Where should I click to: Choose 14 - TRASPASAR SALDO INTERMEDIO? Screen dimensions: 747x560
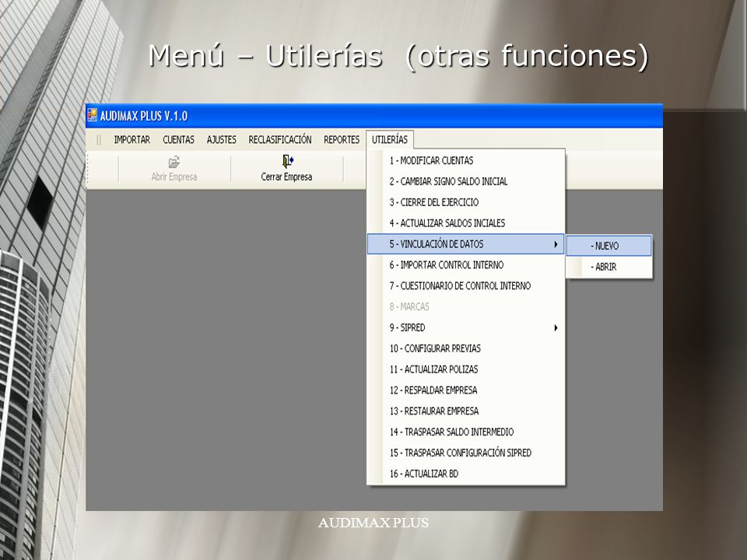click(x=466, y=432)
